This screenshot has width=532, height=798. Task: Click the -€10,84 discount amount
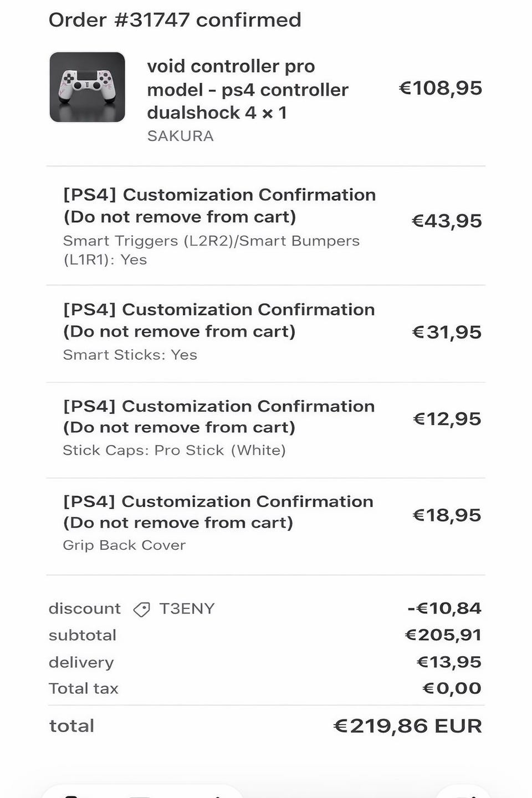coord(444,608)
